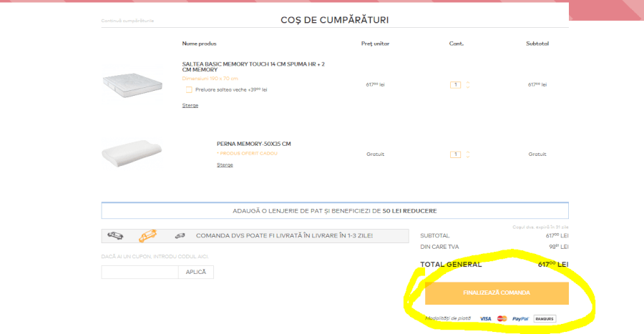The width and height of the screenshot is (644, 334).
Task: Select the third small delivery vehicle icon
Action: click(x=180, y=235)
